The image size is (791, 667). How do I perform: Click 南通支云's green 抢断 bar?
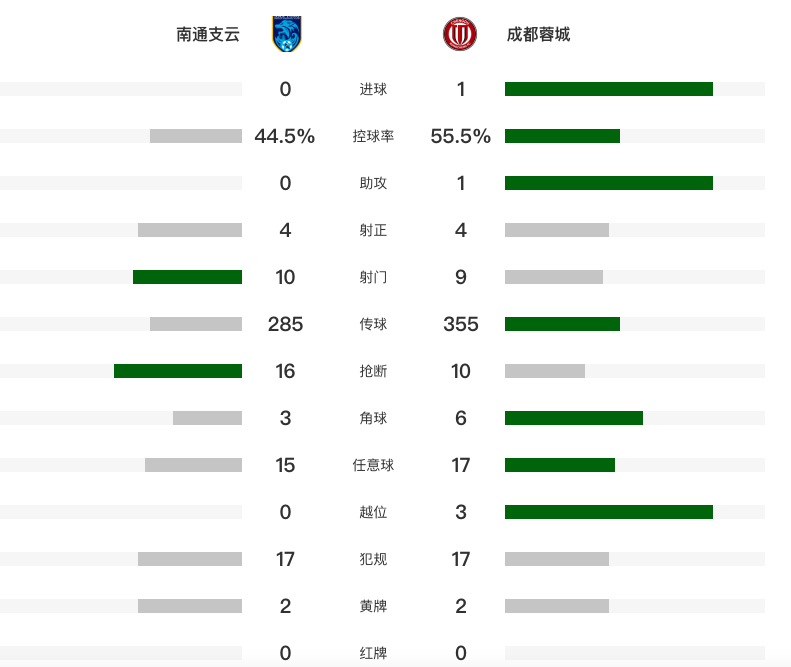(178, 371)
